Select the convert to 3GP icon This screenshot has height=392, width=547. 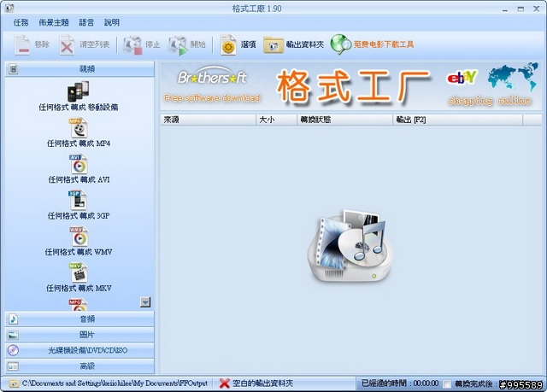[78, 201]
